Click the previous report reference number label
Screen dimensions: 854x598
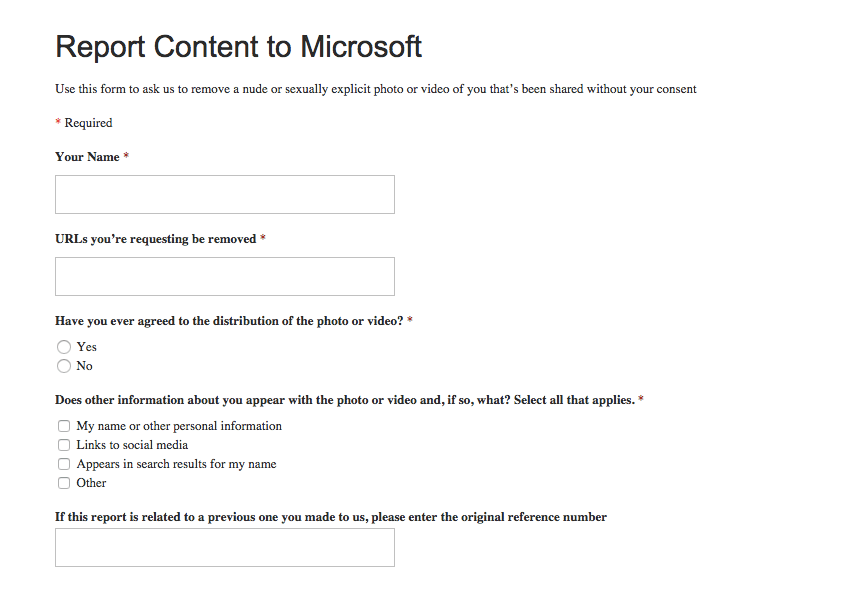[x=330, y=517]
